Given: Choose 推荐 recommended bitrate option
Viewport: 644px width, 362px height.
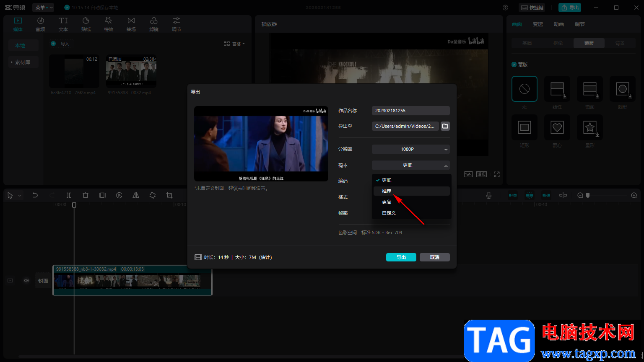Looking at the screenshot, I should [412, 191].
